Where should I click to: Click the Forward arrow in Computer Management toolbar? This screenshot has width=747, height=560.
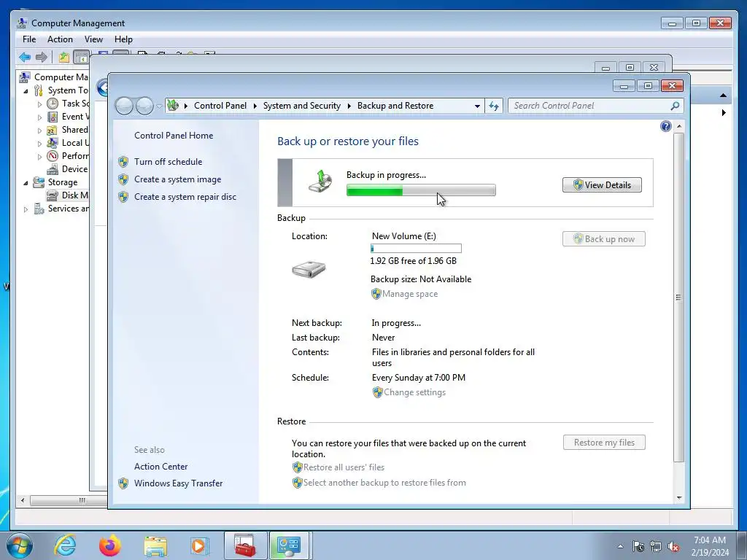[42, 58]
